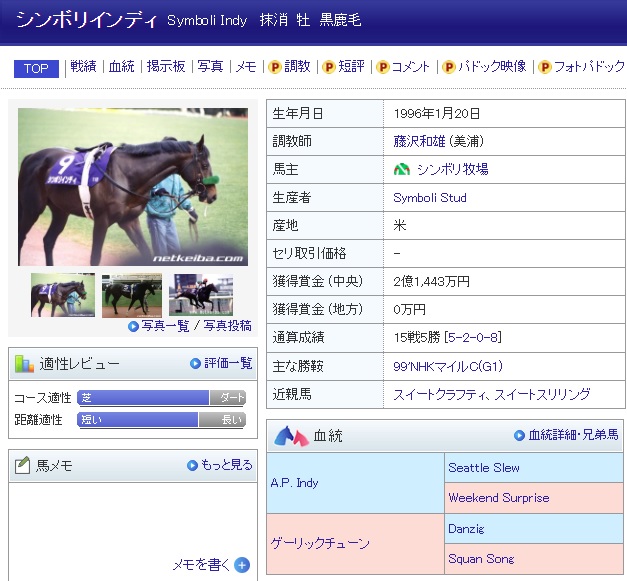Open the 掲示板 tab
This screenshot has height=581, width=627.
pos(166,67)
